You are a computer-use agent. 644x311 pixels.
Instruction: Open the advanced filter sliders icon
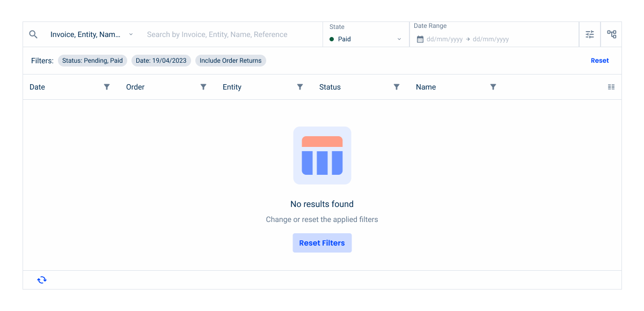pyautogui.click(x=590, y=34)
